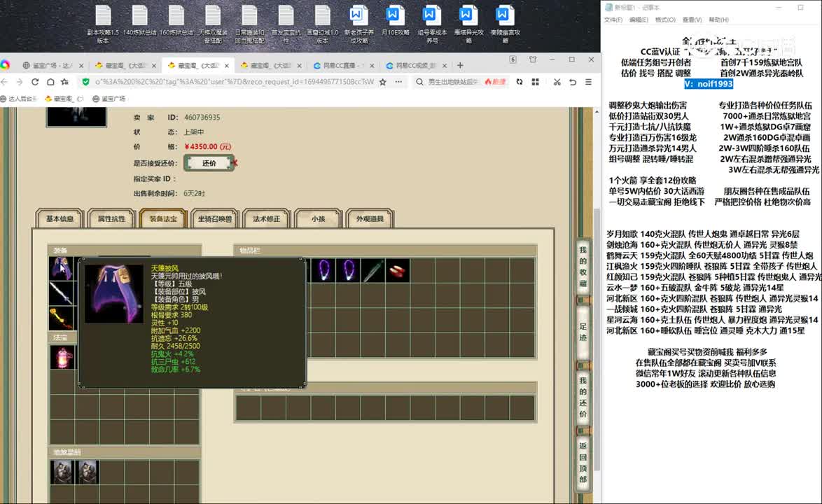This screenshot has height=504, width=822.
Task: Click the undo closed tab arrow
Action: [x=573, y=82]
